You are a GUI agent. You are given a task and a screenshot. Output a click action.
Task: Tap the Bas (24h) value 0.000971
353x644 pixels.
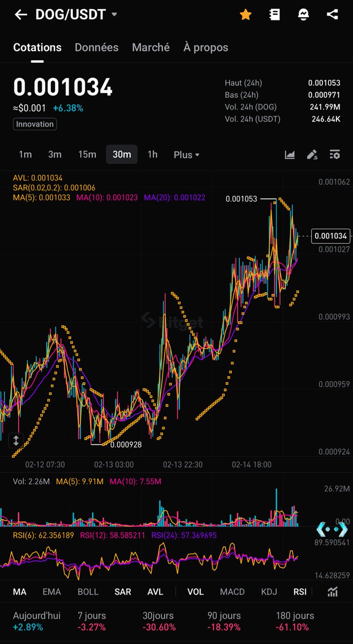click(324, 95)
